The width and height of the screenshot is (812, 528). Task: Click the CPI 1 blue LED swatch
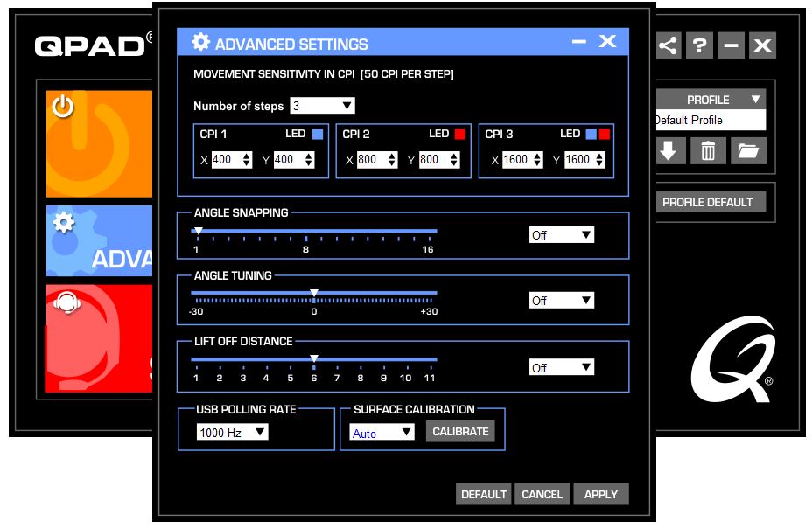pos(318,134)
